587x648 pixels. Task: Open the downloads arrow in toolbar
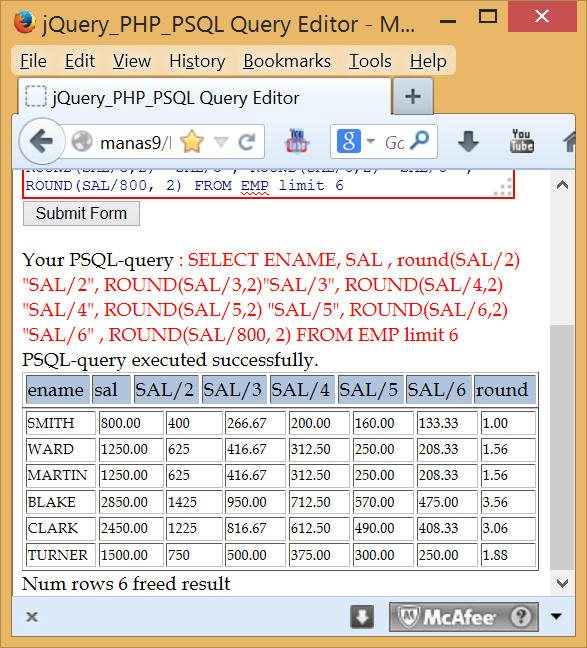468,141
